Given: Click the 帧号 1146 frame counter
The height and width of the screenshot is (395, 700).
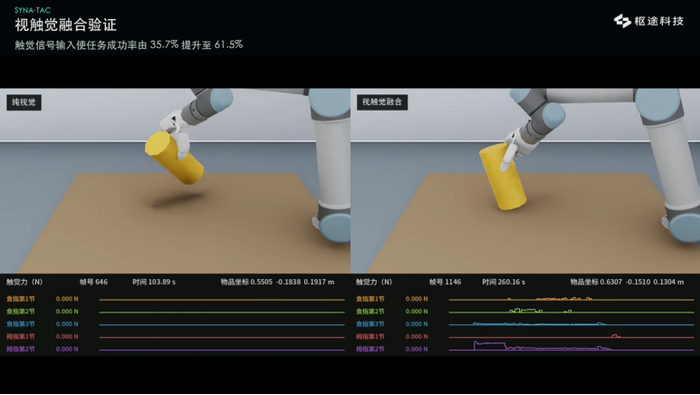Looking at the screenshot, I should point(445,282).
